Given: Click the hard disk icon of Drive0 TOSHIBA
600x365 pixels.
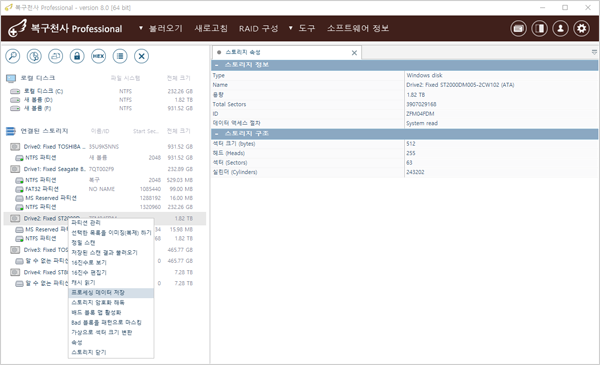Looking at the screenshot, I should [15, 147].
